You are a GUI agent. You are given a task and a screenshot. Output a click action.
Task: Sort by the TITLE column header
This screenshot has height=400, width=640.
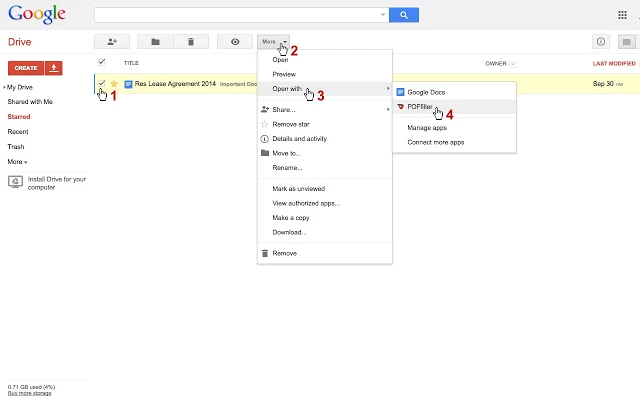(131, 63)
